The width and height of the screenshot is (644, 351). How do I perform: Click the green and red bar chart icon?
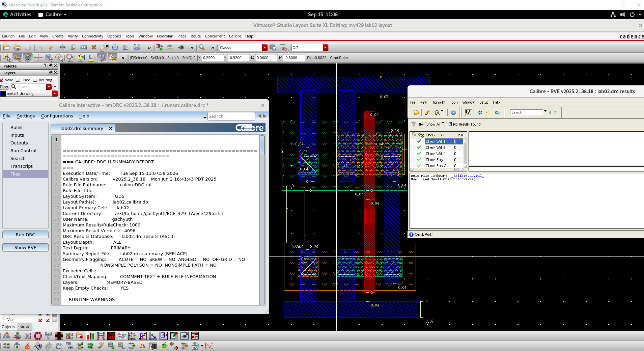click(90, 336)
